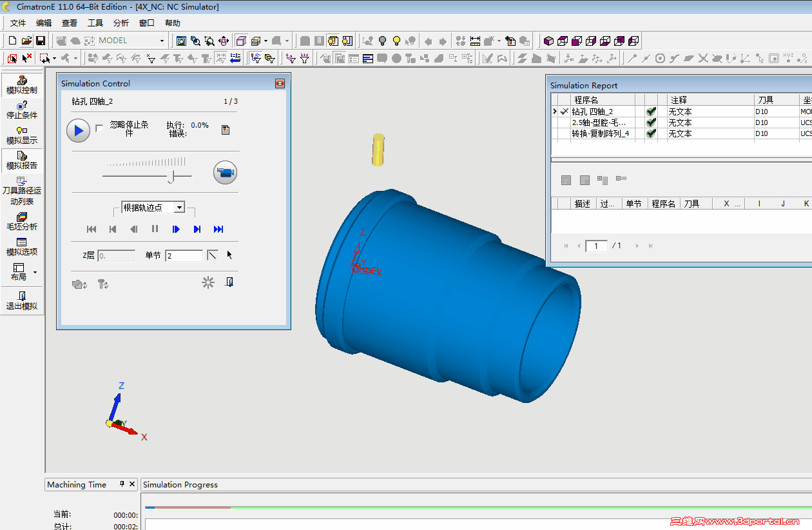This screenshot has height=530, width=812.
Task: Save using the floppy disk icon
Action: pos(41,41)
